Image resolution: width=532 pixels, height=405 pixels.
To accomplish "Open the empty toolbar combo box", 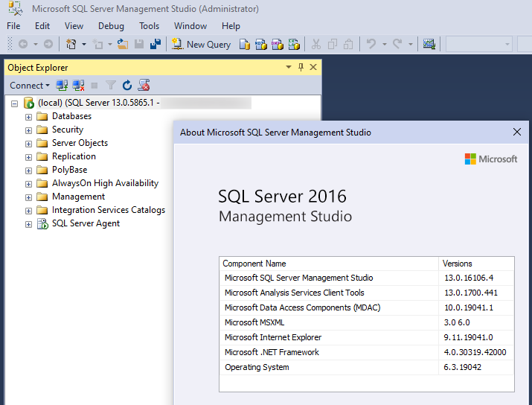I will click(x=478, y=44).
